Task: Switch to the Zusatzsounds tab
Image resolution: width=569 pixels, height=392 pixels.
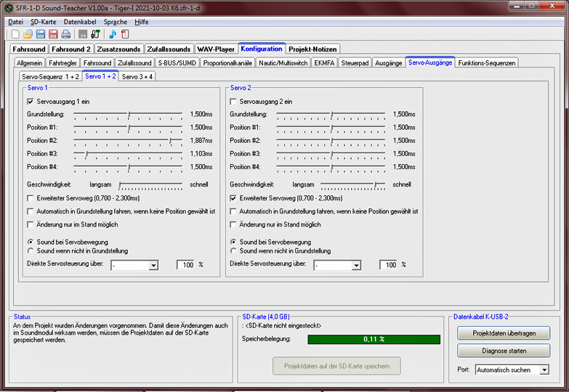Action: click(x=118, y=49)
